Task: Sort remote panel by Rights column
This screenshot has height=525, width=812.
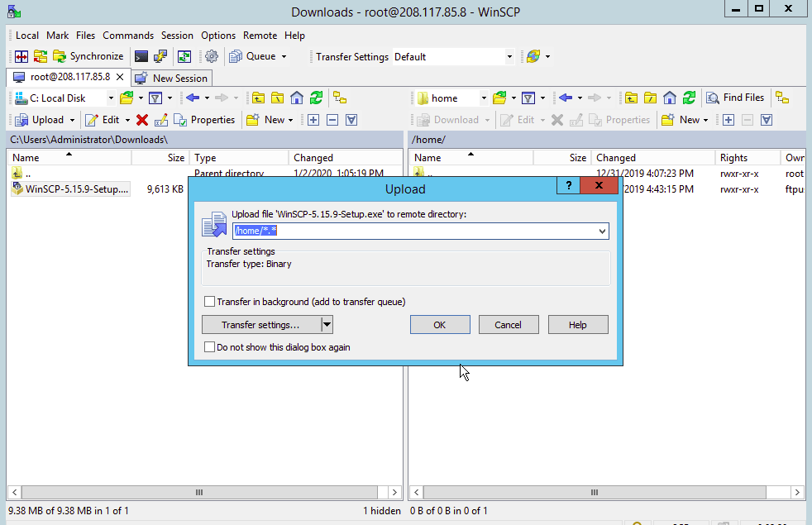Action: coord(748,157)
